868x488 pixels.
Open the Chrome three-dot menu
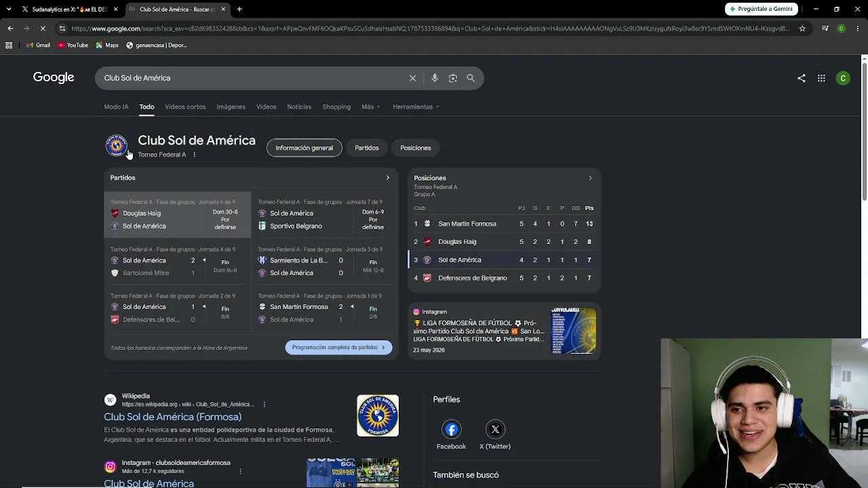(x=857, y=28)
